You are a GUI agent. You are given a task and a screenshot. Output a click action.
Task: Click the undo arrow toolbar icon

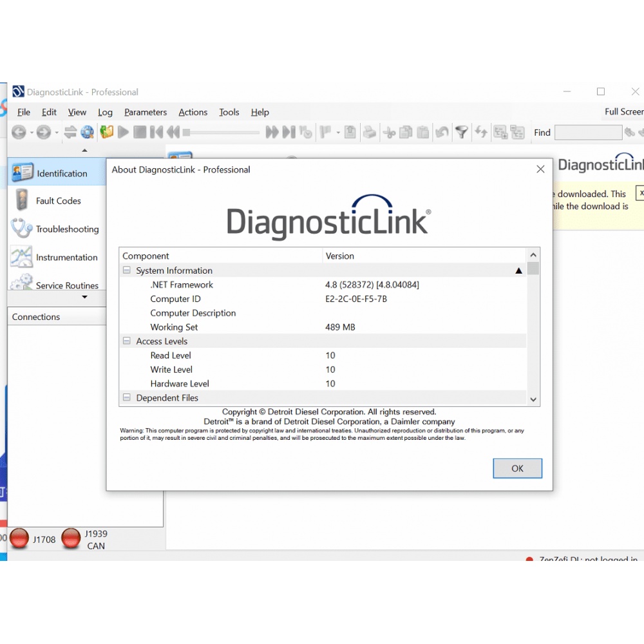point(442,132)
